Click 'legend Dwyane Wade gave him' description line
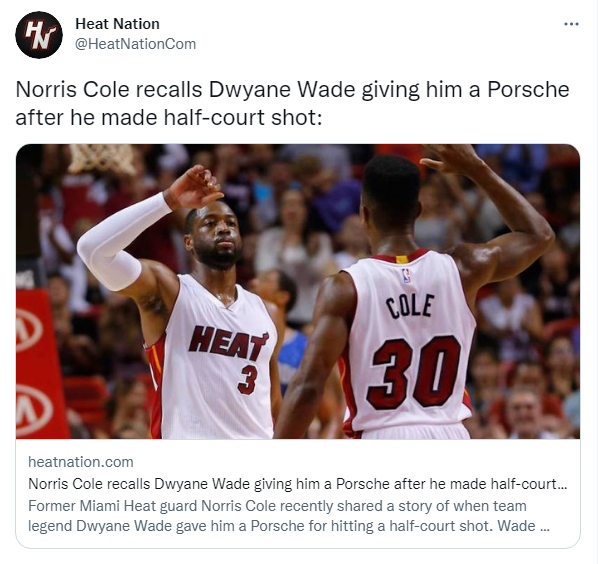Screen dimensions: 598x564 coord(289,526)
